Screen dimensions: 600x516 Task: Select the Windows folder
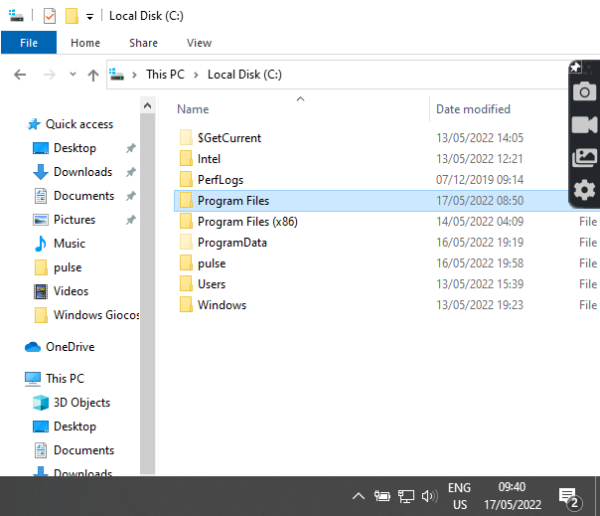(x=222, y=305)
